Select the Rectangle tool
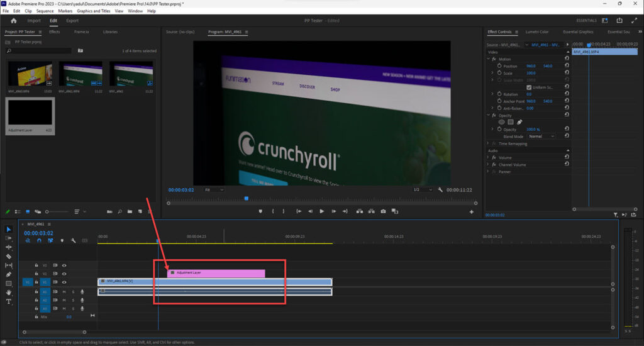The width and height of the screenshot is (644, 346). (x=9, y=284)
